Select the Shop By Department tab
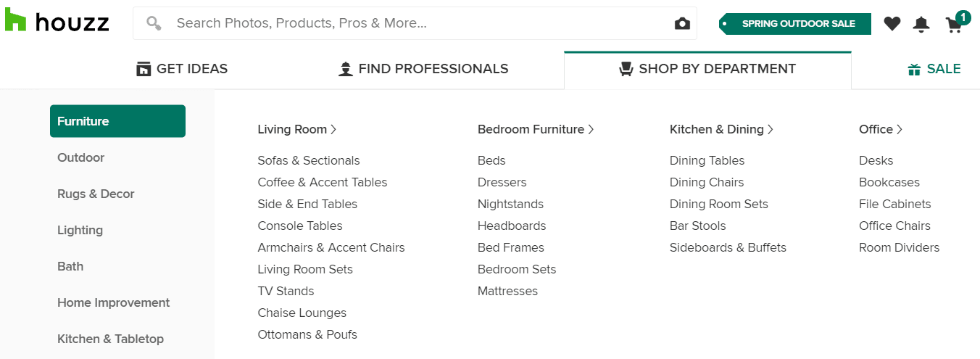The width and height of the screenshot is (980, 359). click(707, 70)
